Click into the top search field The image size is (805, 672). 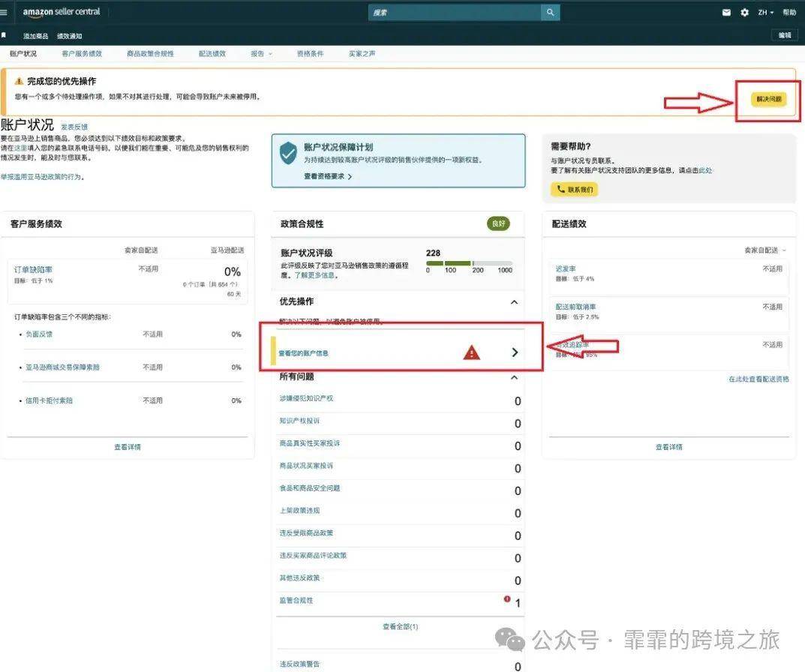455,12
